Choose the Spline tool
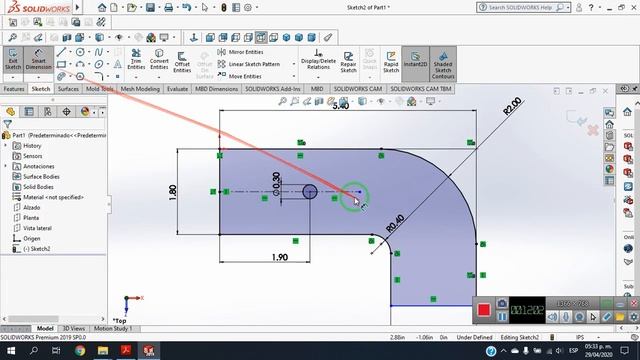This screenshot has width=640, height=360. click(x=98, y=52)
